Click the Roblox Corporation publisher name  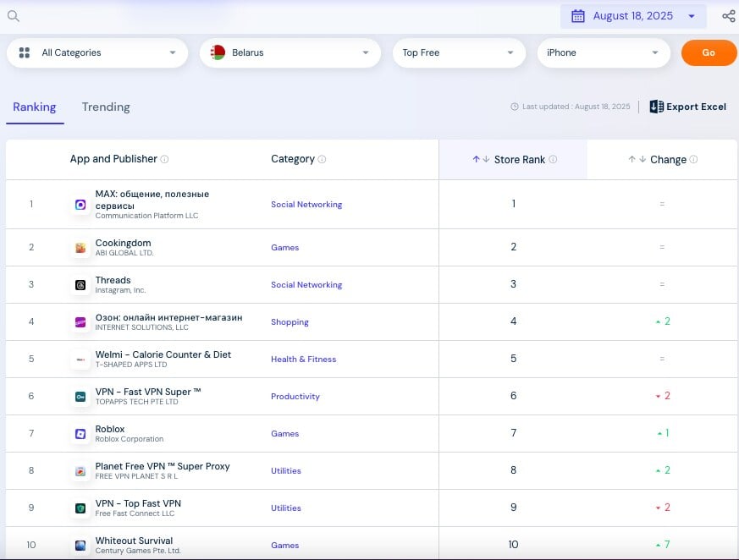pyautogui.click(x=130, y=439)
